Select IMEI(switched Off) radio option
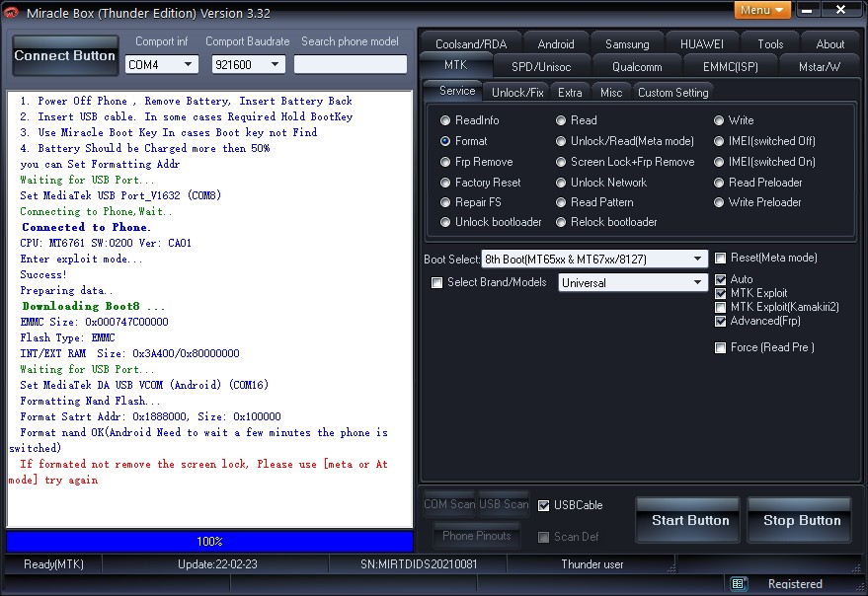The width and height of the screenshot is (868, 596). point(764,140)
